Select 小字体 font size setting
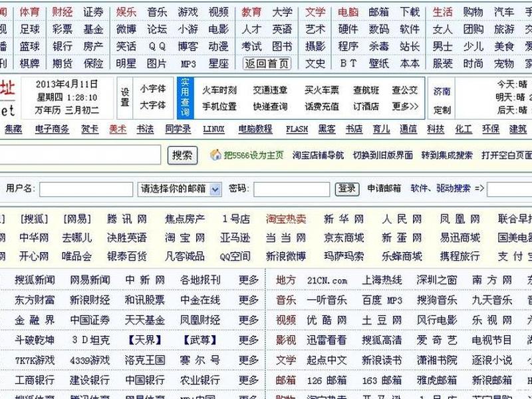This screenshot has height=399, width=532. (x=153, y=89)
